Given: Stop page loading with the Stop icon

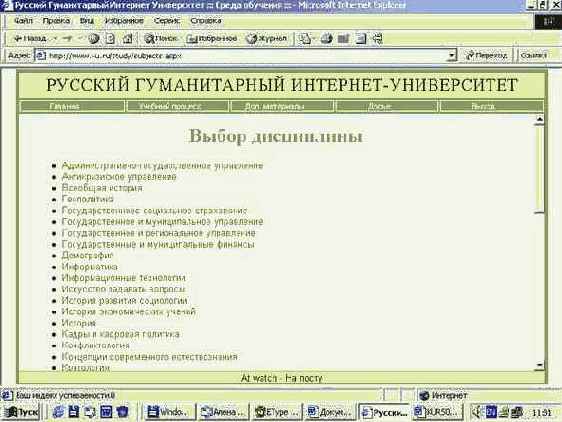Looking at the screenshot, I should (x=94, y=38).
